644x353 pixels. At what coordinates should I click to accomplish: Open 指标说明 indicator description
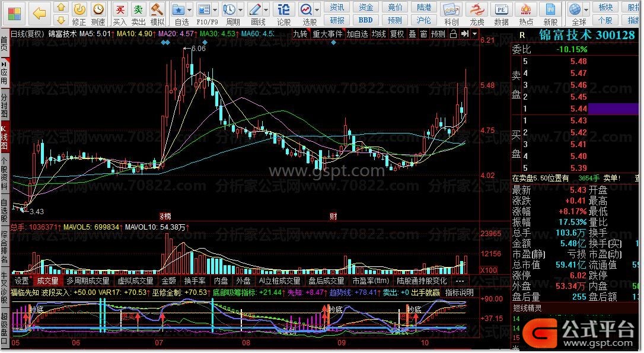pyautogui.click(x=460, y=292)
